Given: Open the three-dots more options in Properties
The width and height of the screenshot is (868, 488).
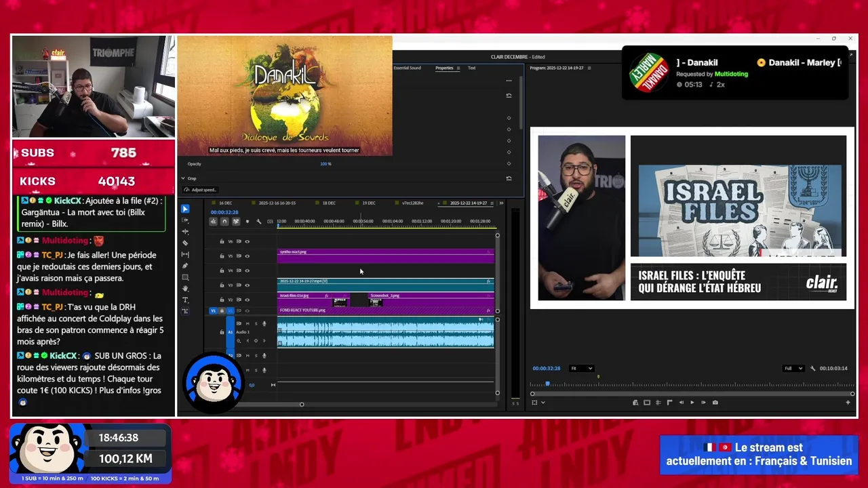Looking at the screenshot, I should (509, 81).
